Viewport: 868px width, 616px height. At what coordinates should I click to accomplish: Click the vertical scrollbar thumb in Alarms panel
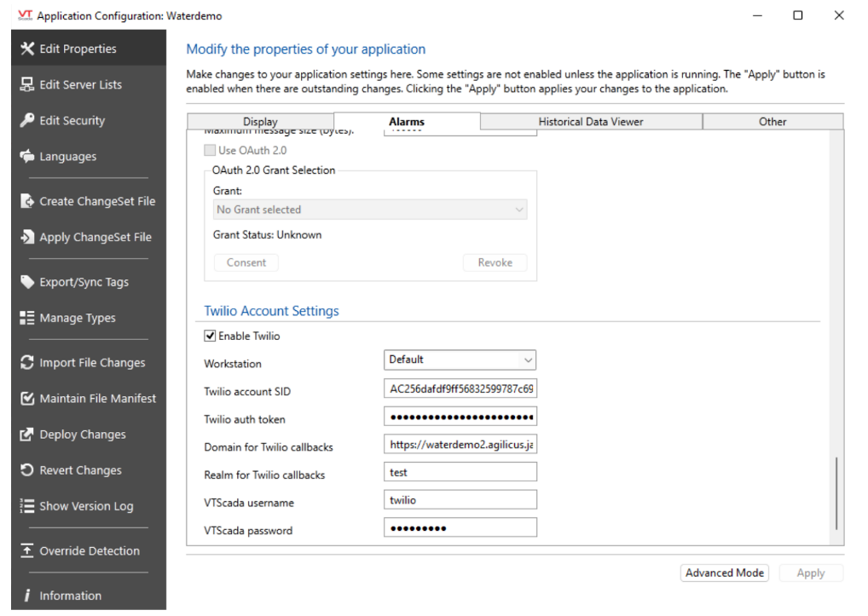point(836,493)
